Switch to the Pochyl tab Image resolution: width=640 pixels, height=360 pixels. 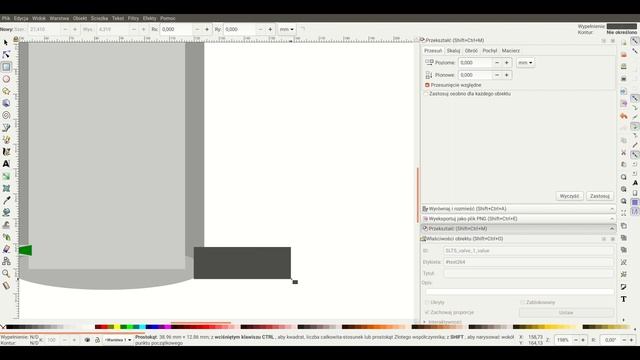(x=490, y=51)
